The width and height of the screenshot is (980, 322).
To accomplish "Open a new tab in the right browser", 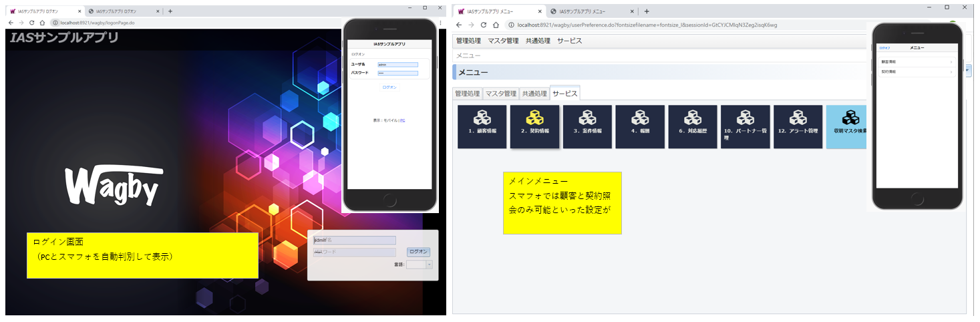I will (x=647, y=11).
